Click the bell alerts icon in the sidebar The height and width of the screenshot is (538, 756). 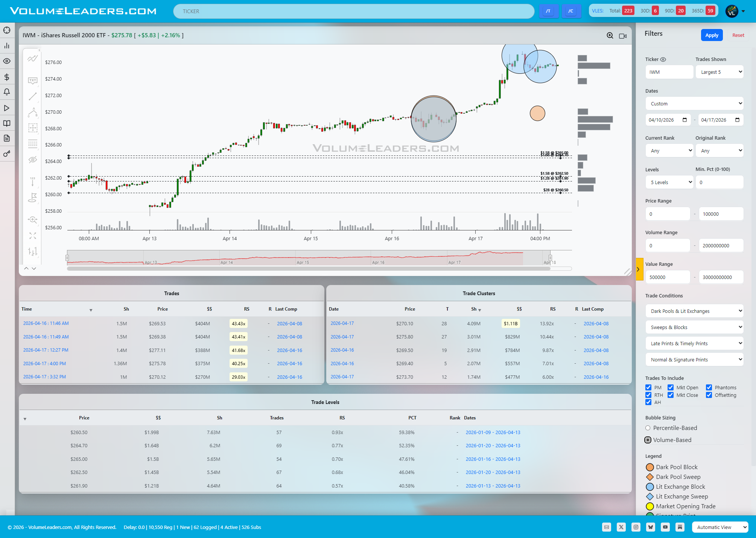pos(7,92)
